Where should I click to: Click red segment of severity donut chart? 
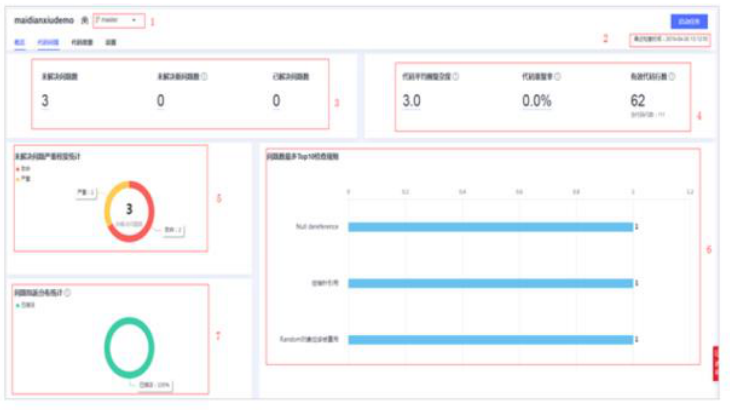click(150, 212)
